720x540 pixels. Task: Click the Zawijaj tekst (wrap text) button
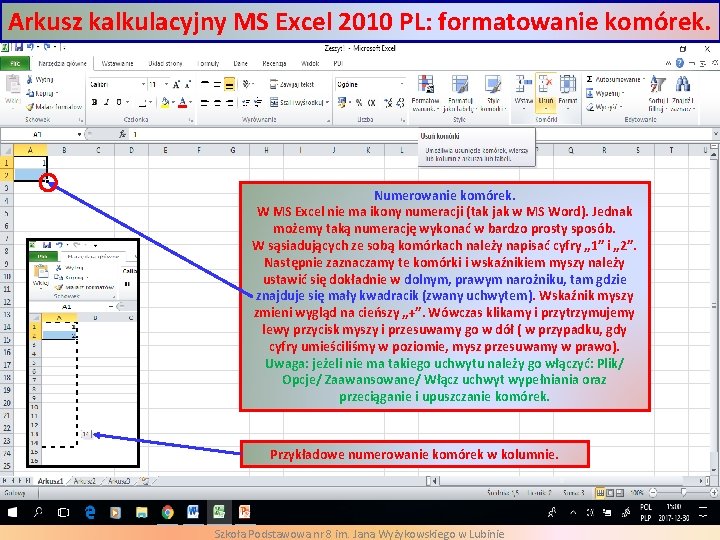tap(292, 84)
